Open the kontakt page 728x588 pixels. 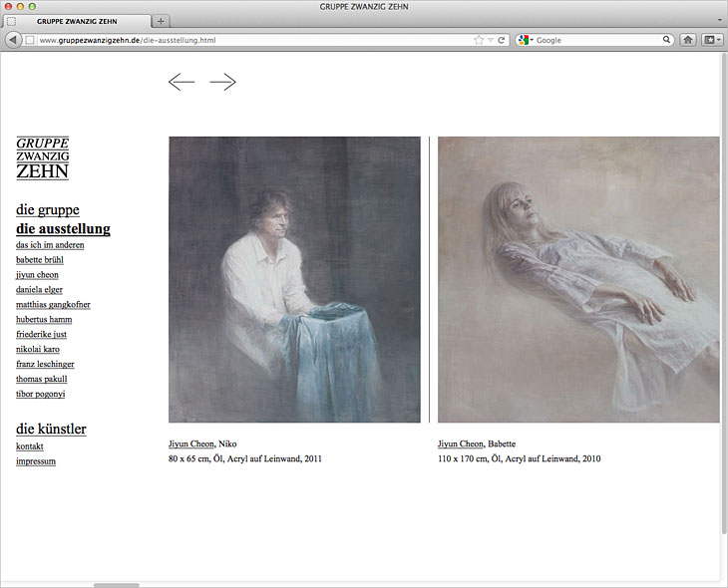point(30,446)
